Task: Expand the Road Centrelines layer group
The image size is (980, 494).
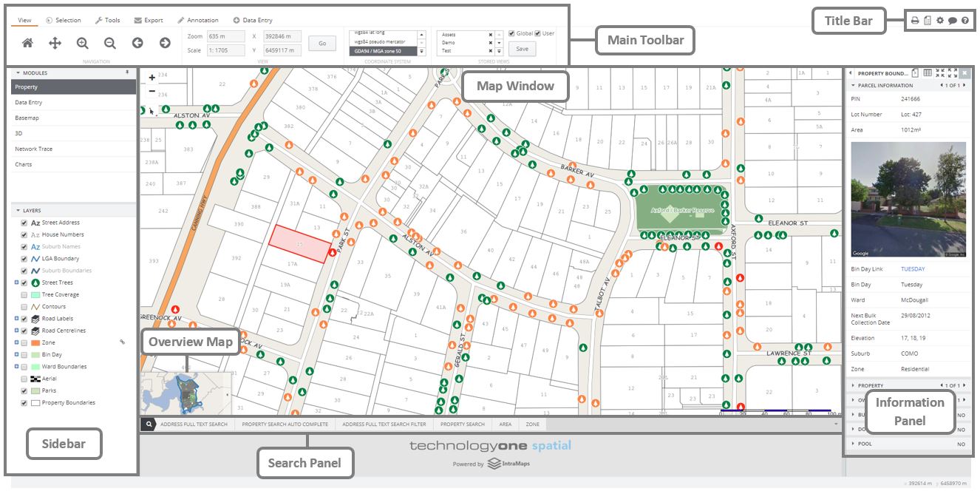Action: tap(16, 331)
